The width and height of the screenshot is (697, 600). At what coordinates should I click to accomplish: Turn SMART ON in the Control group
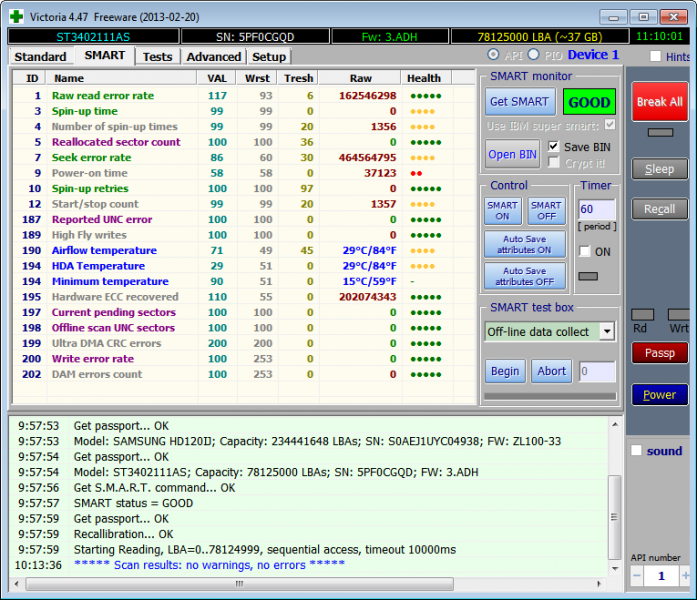click(502, 210)
